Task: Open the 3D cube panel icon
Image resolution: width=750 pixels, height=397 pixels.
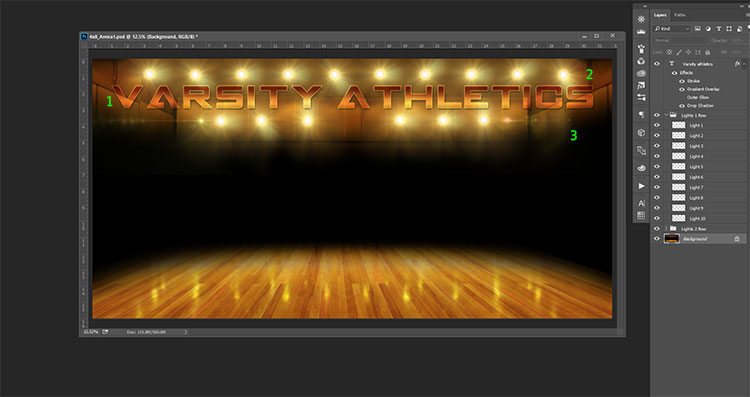Action: pyautogui.click(x=641, y=132)
